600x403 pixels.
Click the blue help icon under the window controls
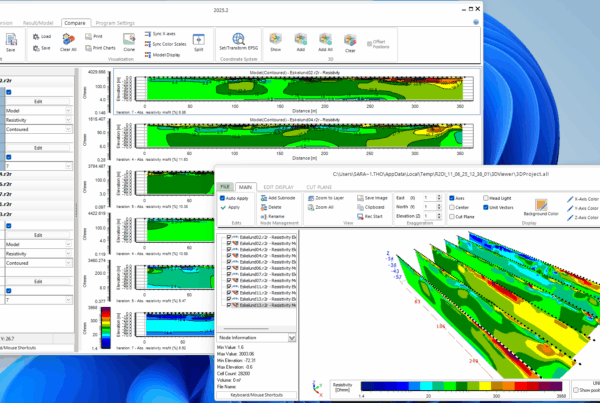[476, 22]
